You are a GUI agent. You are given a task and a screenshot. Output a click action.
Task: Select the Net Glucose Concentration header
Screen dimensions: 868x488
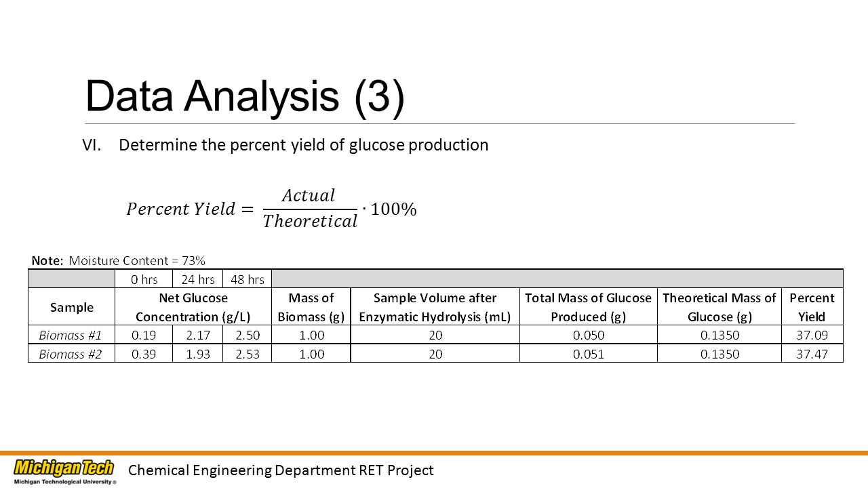(x=193, y=307)
